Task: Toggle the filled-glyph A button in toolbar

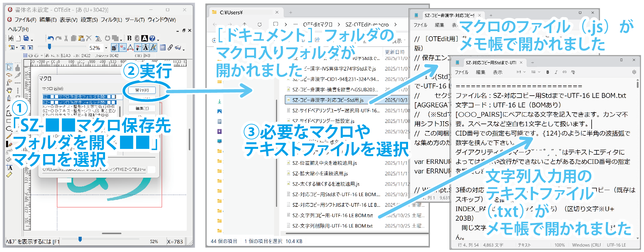Action: (x=144, y=38)
